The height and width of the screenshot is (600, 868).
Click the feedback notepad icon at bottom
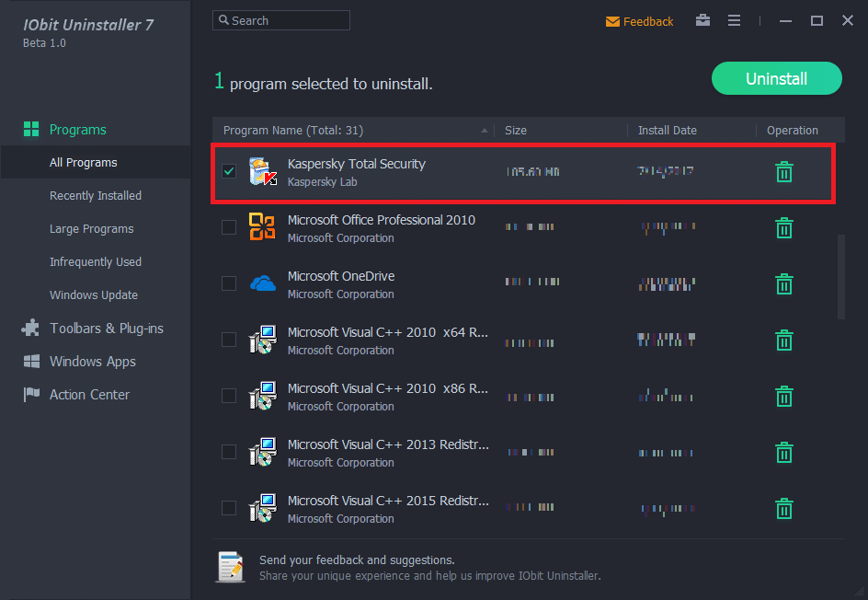coord(230,567)
